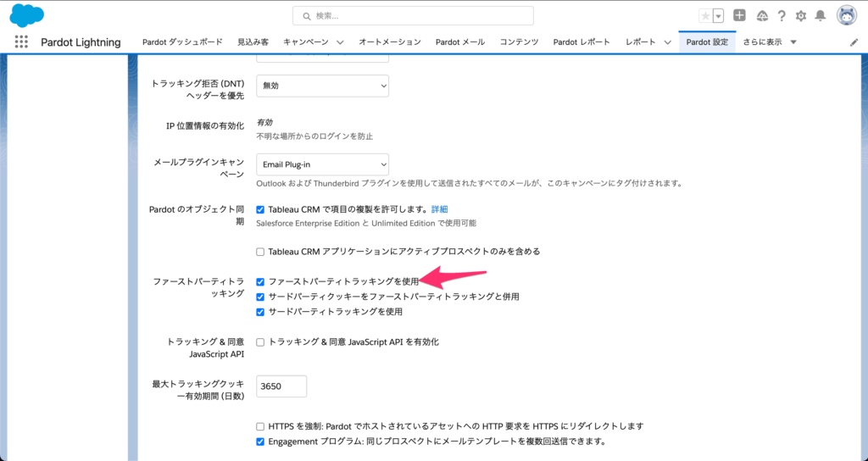This screenshot has height=461, width=868.
Task: Toggle サードパーティクッキーをファーストパーティトラッキングと併用 checkbox
Action: click(x=260, y=297)
